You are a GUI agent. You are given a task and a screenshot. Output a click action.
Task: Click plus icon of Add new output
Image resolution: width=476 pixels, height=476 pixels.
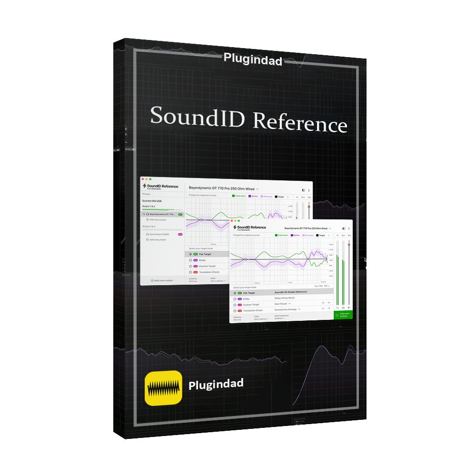(152, 280)
